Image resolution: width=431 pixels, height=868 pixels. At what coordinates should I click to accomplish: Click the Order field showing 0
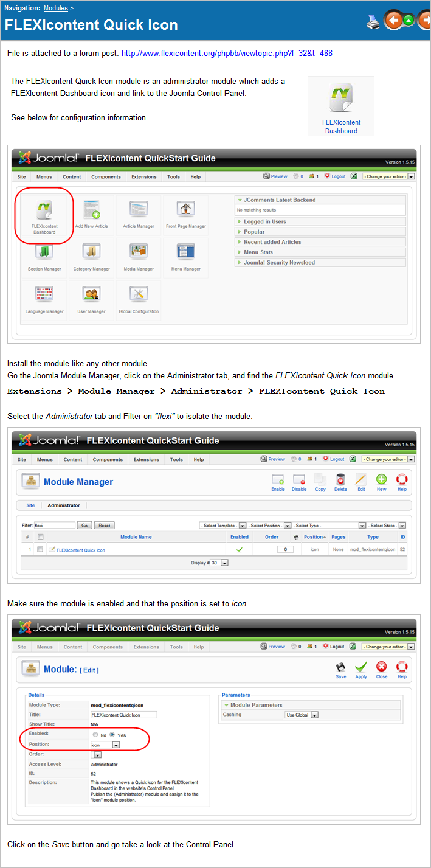tap(285, 549)
